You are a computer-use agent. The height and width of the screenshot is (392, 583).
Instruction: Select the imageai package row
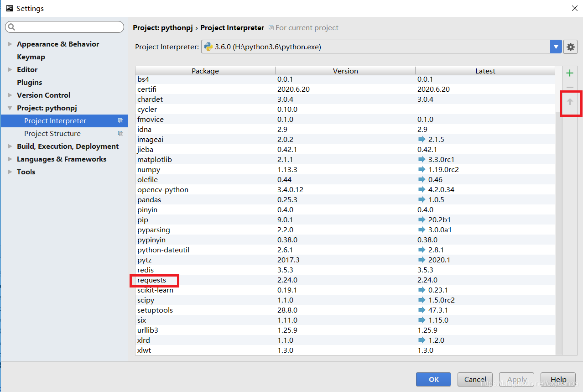pyautogui.click(x=345, y=139)
